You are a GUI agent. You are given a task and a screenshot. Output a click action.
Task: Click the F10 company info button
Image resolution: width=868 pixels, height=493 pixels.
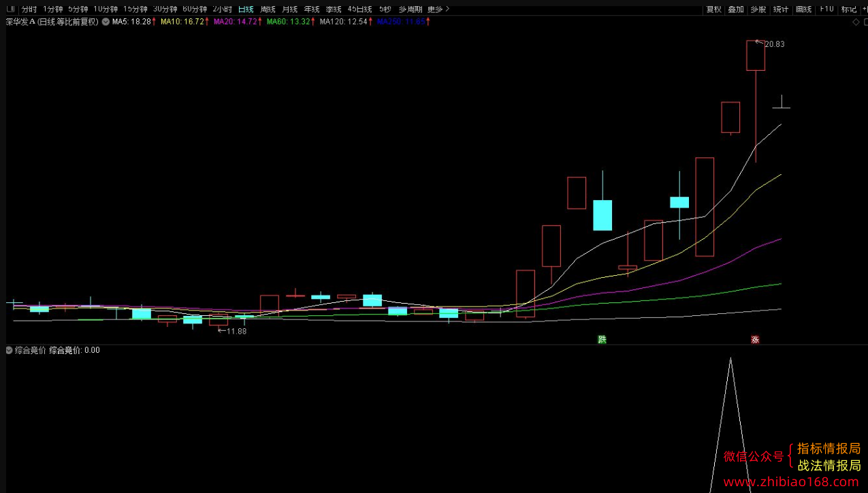pos(826,9)
